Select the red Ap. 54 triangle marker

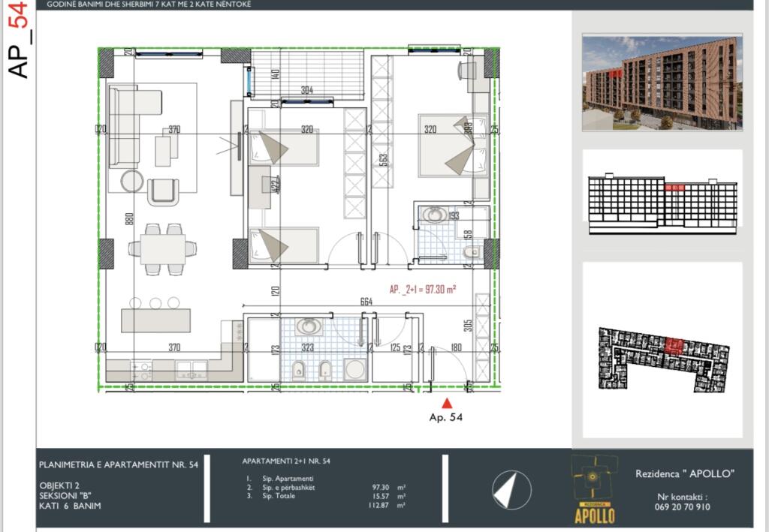pos(447,401)
